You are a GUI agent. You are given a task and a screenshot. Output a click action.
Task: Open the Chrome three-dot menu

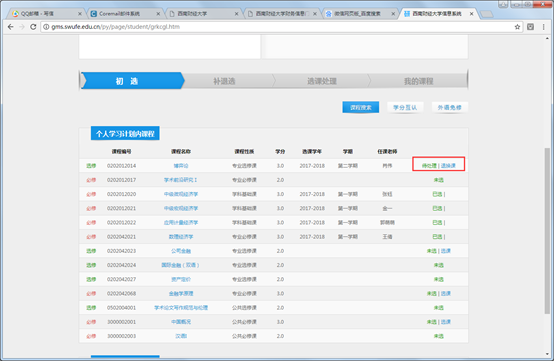(x=543, y=27)
